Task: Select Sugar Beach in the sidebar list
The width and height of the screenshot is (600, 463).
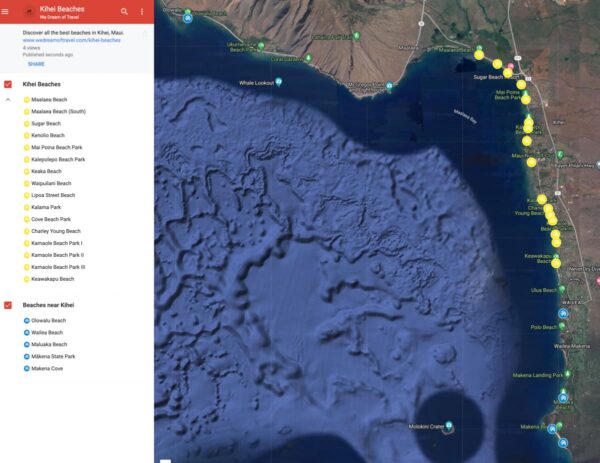Action: click(x=46, y=124)
